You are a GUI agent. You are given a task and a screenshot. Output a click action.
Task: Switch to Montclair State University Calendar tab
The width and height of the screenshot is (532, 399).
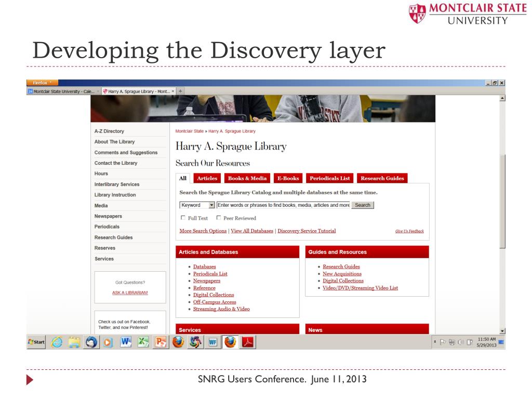pos(63,91)
